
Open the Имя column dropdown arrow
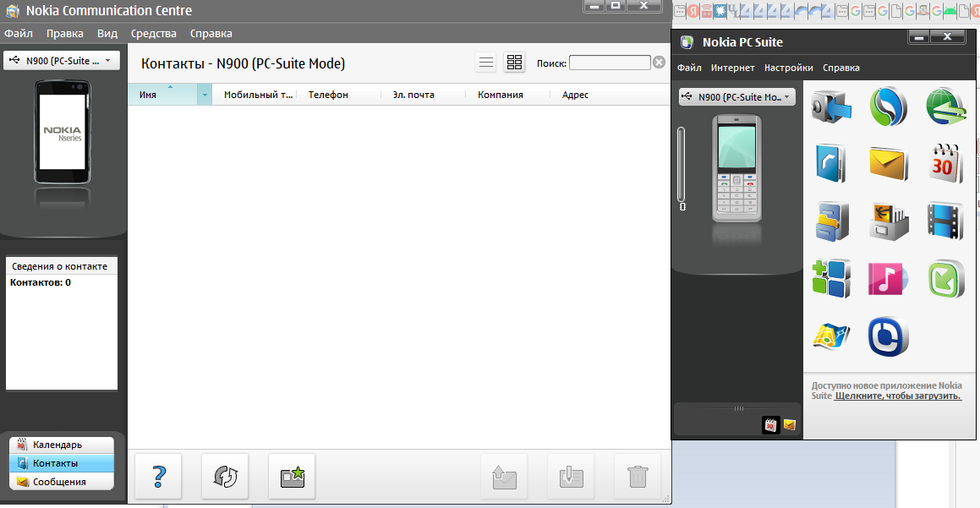coord(205,95)
